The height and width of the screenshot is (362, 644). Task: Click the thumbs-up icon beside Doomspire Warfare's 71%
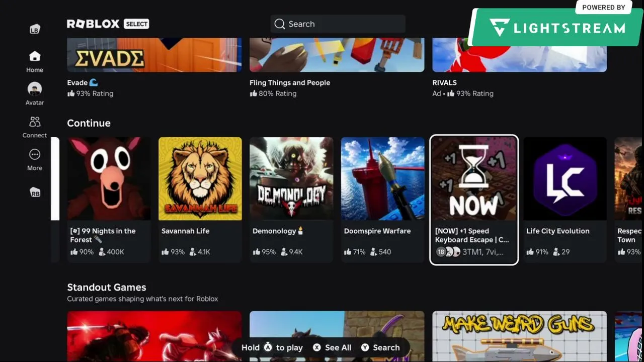[348, 252]
